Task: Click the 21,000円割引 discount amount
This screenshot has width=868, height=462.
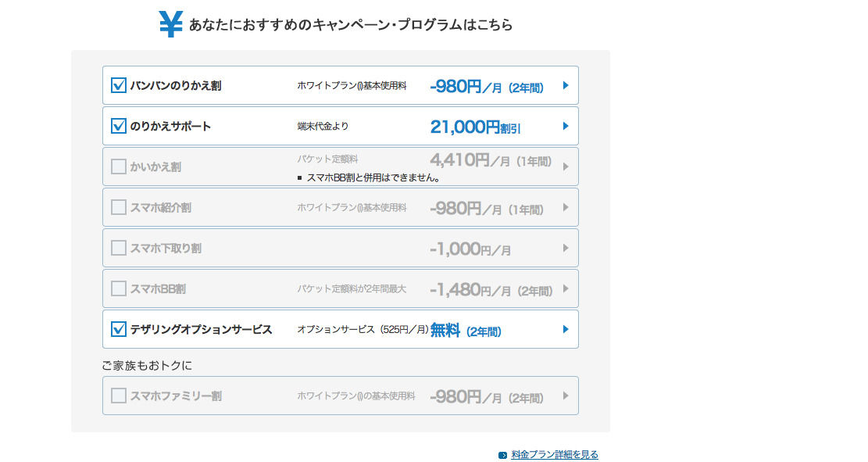Action: click(475, 127)
